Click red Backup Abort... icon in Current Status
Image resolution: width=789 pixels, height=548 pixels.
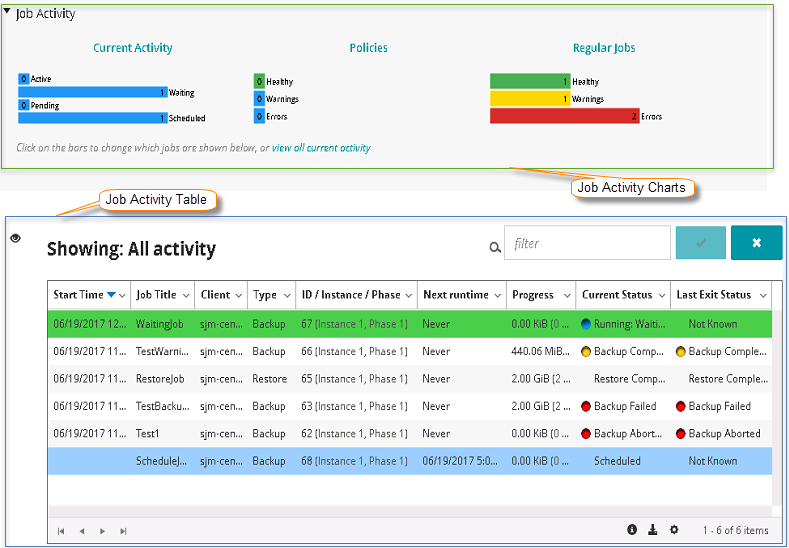click(586, 434)
